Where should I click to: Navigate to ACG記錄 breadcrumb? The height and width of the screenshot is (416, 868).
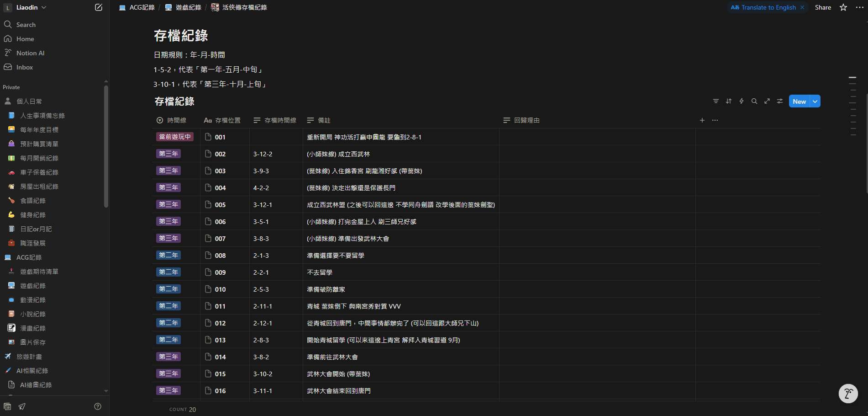click(137, 7)
